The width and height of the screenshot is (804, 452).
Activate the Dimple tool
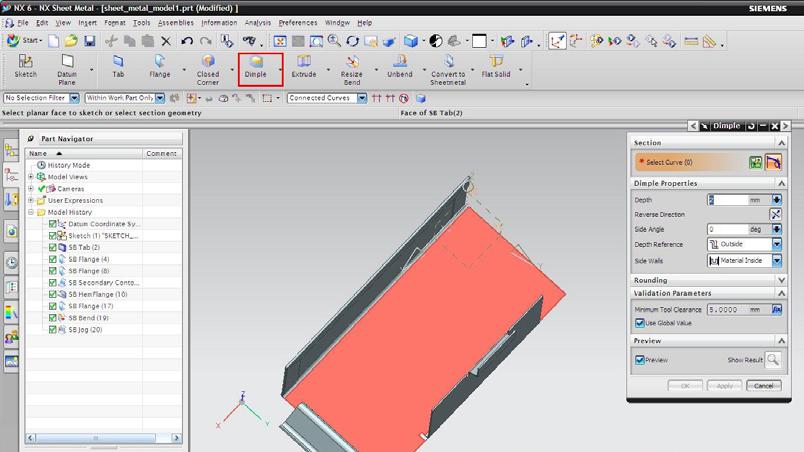pos(255,67)
